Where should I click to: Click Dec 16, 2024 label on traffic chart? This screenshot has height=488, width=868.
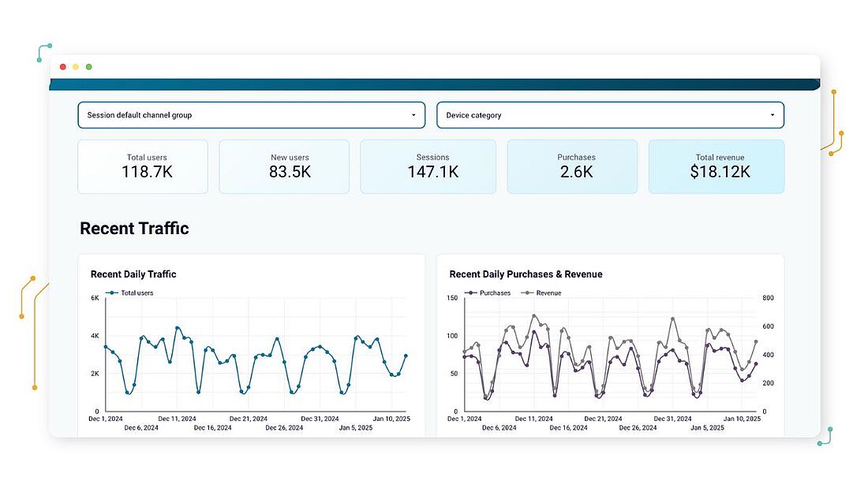point(212,428)
